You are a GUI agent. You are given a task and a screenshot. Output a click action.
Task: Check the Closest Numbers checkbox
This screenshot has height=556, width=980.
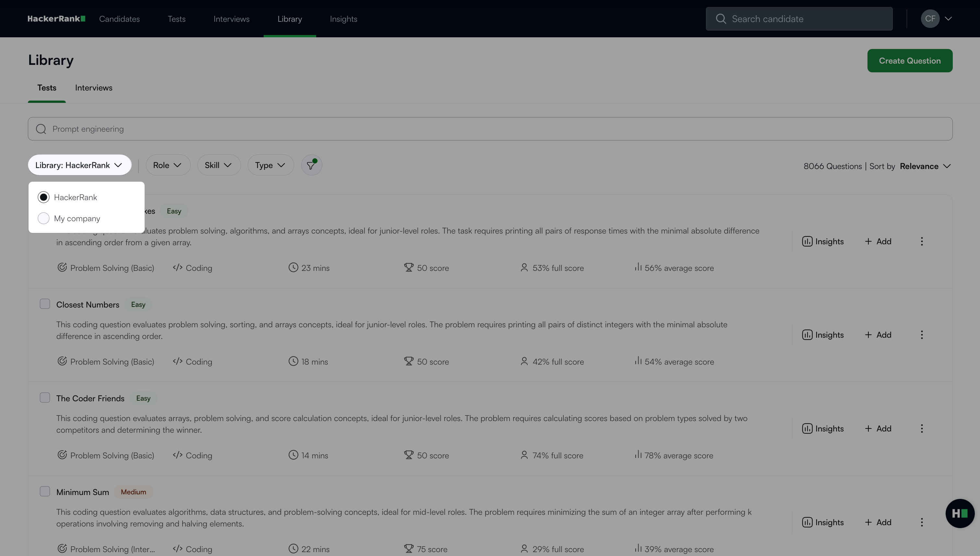[45, 304]
